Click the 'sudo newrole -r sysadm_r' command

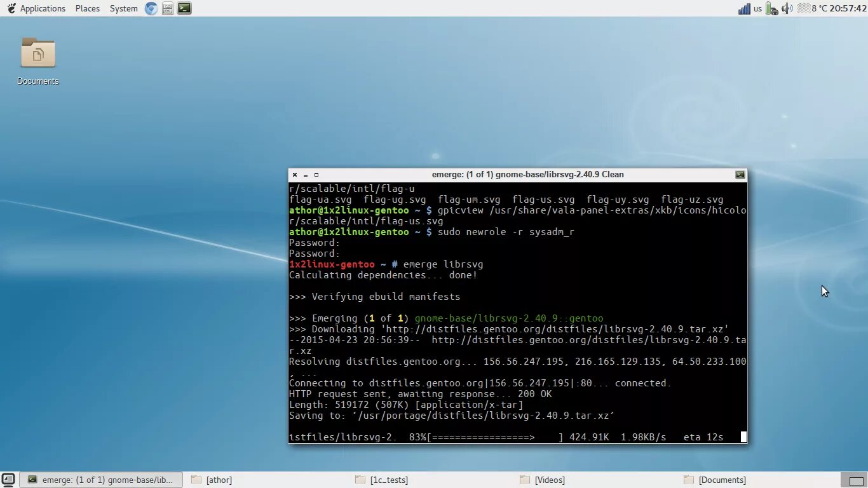tap(506, 232)
